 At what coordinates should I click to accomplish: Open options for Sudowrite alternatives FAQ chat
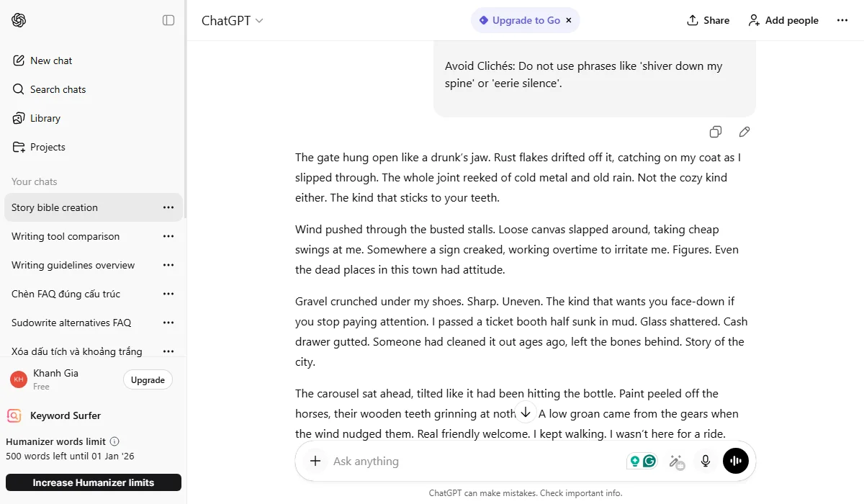point(168,323)
